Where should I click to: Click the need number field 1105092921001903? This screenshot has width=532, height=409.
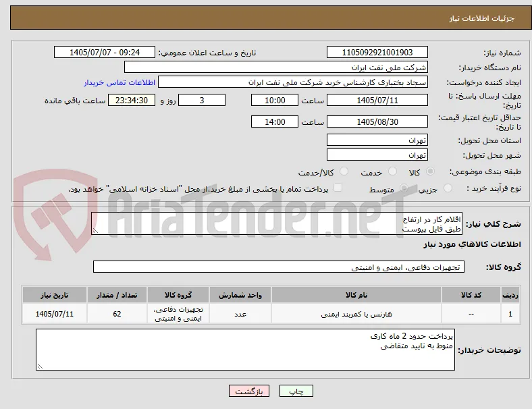[377, 52]
